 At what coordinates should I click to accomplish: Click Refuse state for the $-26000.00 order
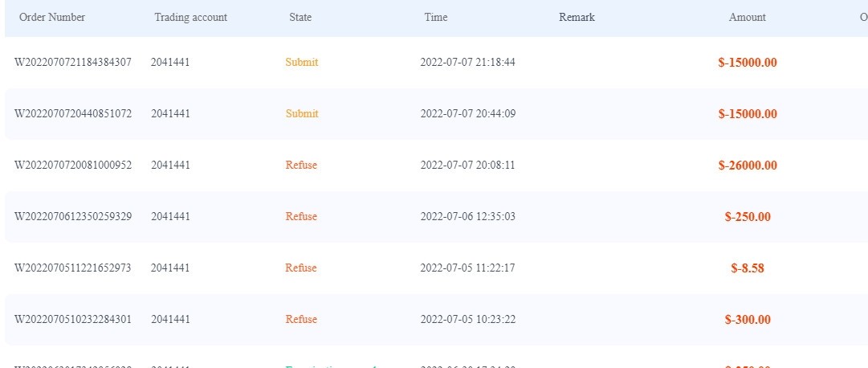pyautogui.click(x=301, y=165)
